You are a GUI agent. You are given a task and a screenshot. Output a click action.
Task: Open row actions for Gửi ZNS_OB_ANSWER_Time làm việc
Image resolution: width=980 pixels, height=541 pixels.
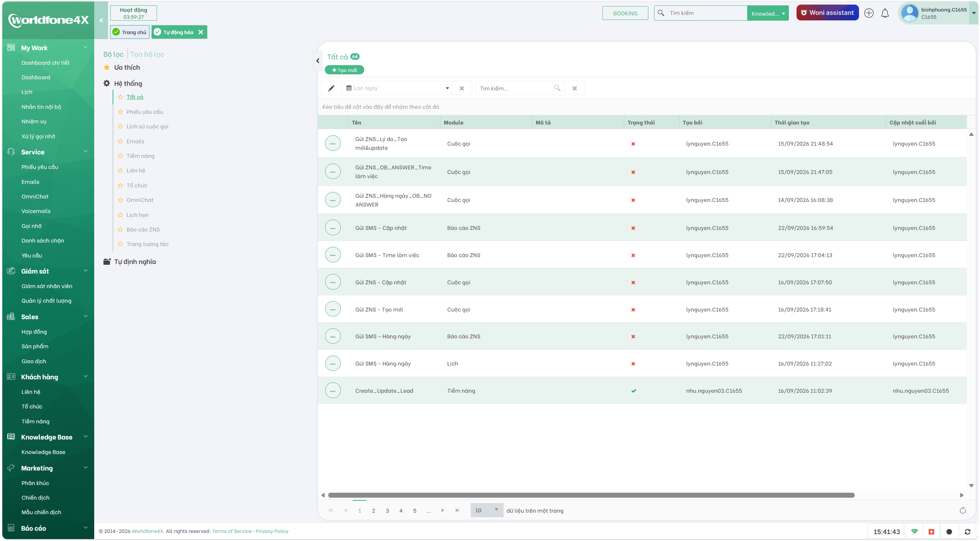point(333,172)
